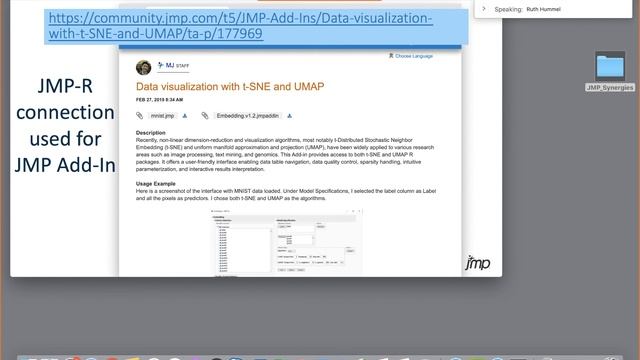Click the post date FEB 27, 2019
Image resolution: width=640 pixels, height=360 pixels.
[160, 100]
